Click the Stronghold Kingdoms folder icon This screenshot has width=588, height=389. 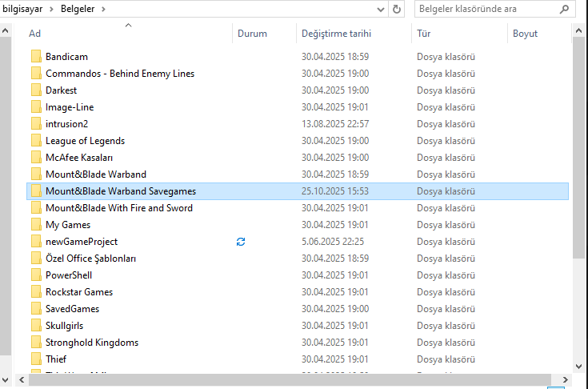point(36,343)
